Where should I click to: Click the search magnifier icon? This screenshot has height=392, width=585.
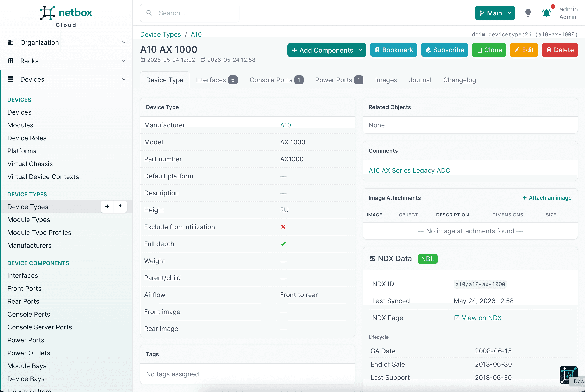(149, 13)
